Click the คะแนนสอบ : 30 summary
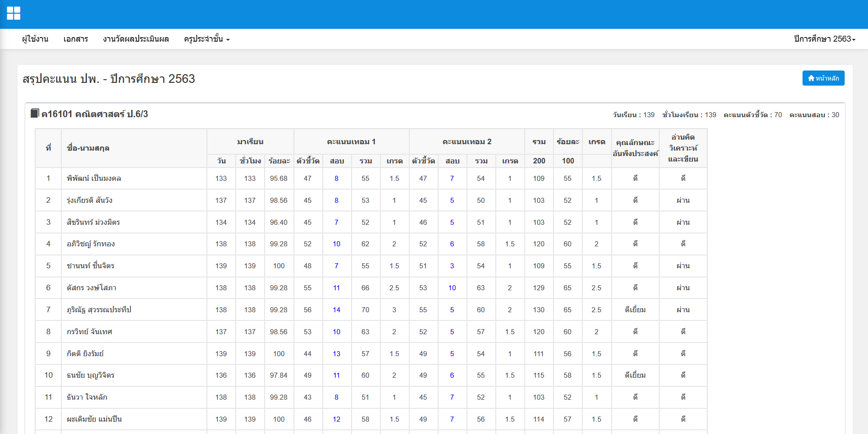This screenshot has width=868, height=434. point(814,115)
